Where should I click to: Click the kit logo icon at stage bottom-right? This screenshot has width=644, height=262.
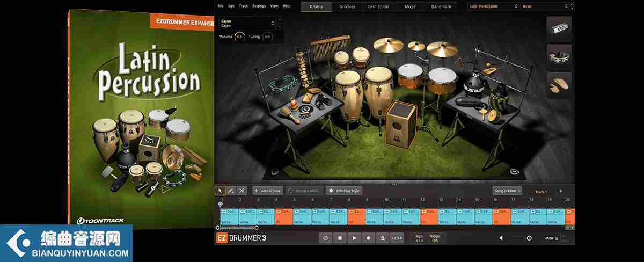514,172
